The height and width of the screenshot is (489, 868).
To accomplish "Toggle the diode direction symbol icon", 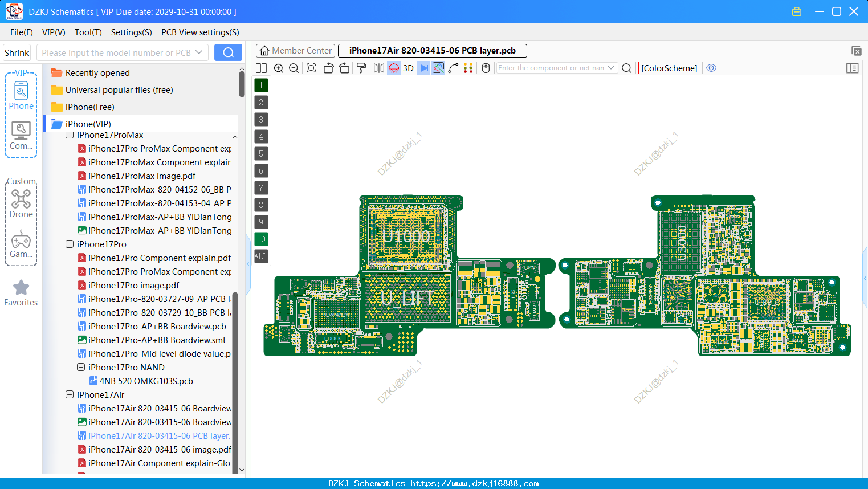I will [423, 68].
